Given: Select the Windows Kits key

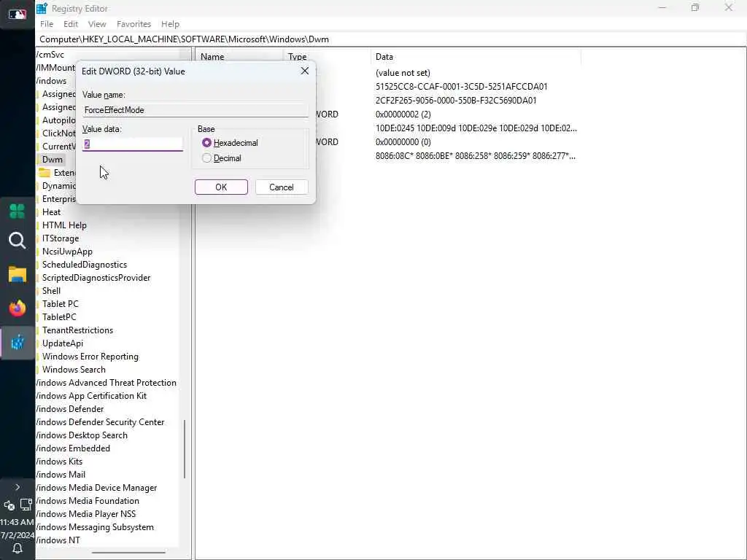Looking at the screenshot, I should [x=59, y=462].
